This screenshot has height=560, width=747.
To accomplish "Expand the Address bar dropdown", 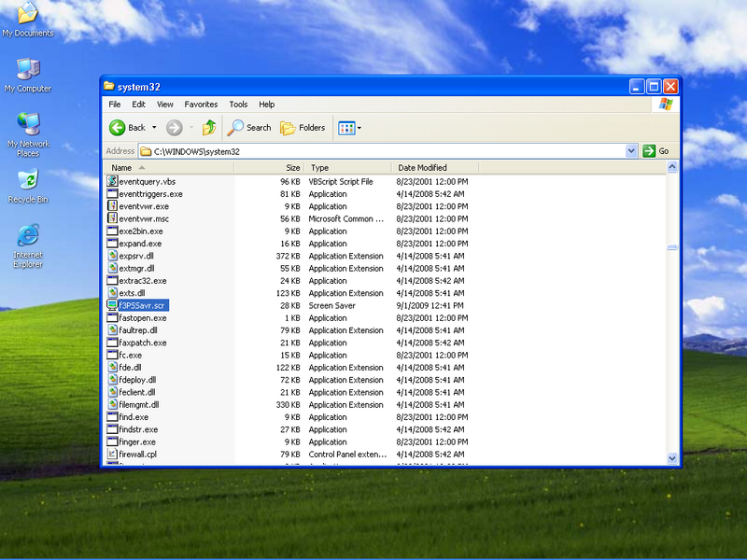I will point(631,151).
